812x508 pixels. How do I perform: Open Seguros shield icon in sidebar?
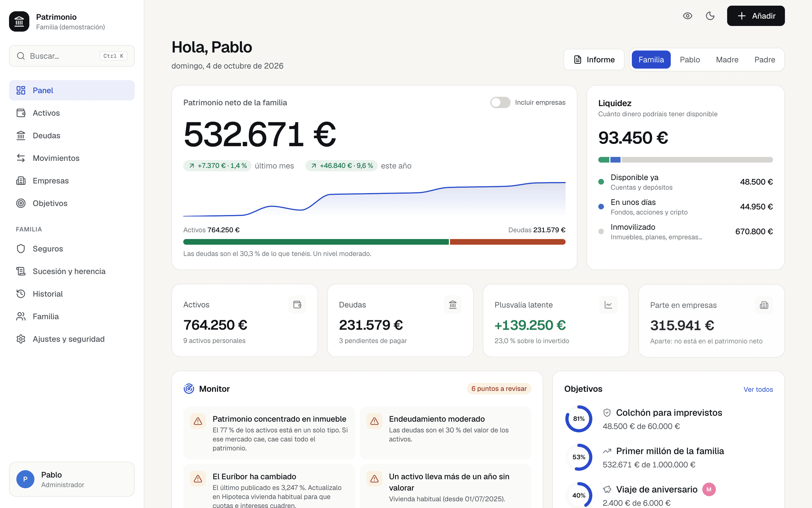point(21,249)
